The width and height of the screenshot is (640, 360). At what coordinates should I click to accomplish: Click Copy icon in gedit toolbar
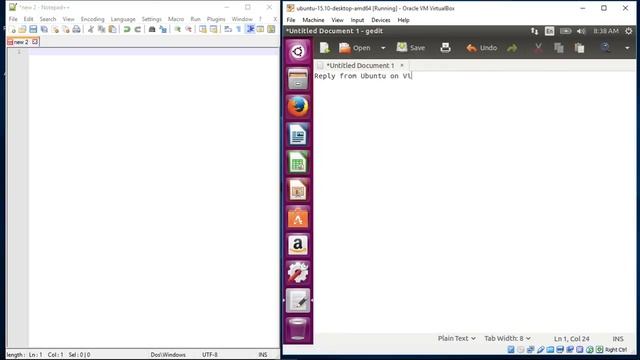click(x=559, y=48)
